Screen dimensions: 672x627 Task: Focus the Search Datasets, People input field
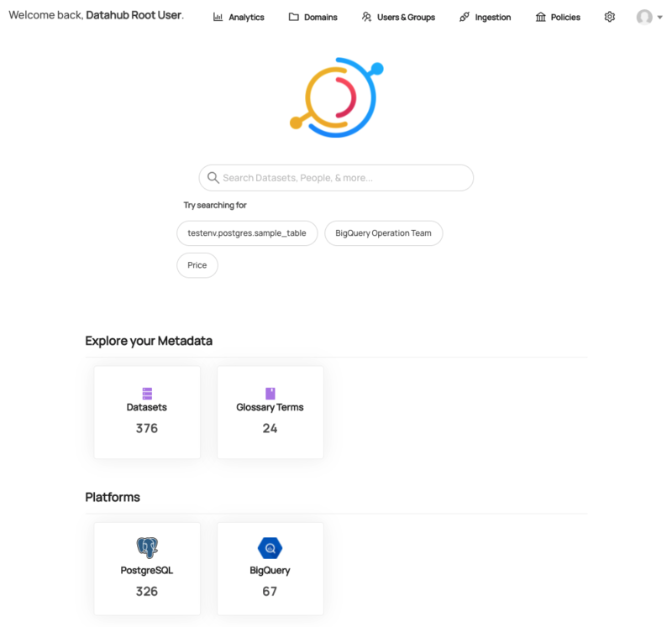point(337,178)
